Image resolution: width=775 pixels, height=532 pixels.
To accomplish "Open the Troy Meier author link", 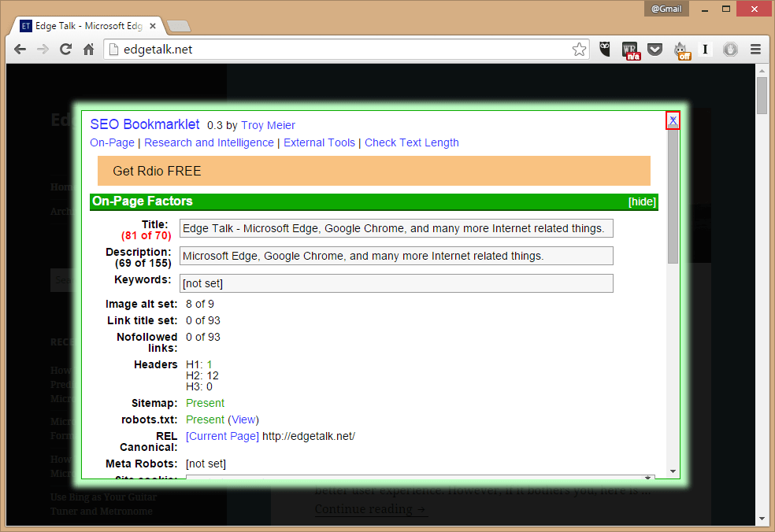I will (x=268, y=125).
